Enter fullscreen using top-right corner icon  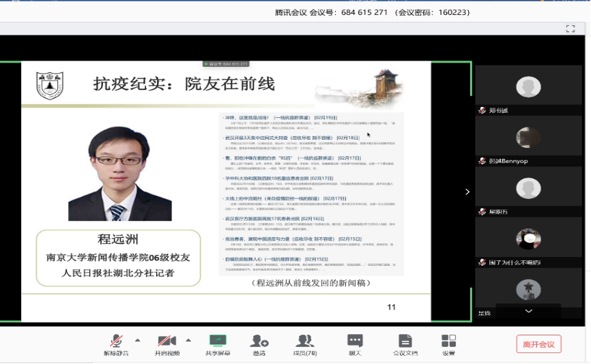pos(571,29)
